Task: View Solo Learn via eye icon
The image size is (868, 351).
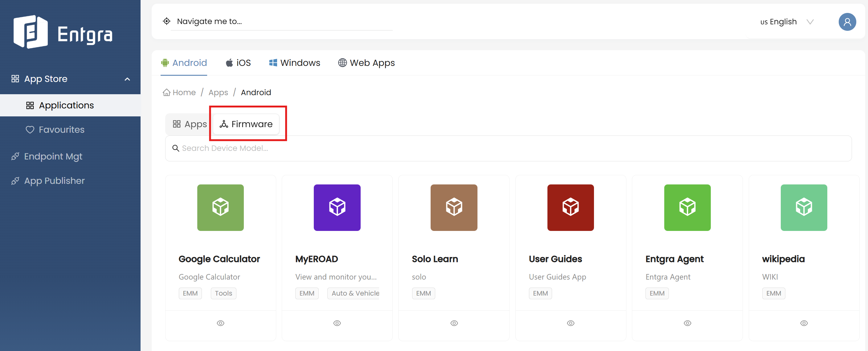Action: (x=454, y=323)
